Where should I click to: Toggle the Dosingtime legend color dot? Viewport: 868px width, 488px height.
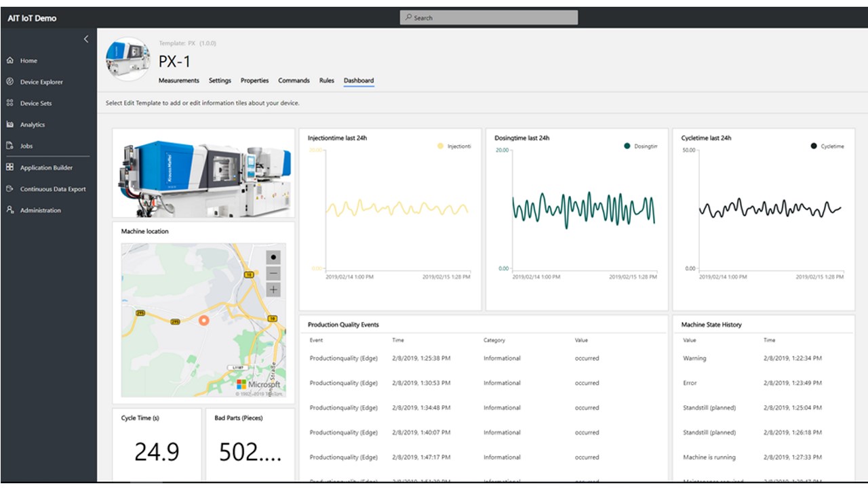(x=627, y=146)
